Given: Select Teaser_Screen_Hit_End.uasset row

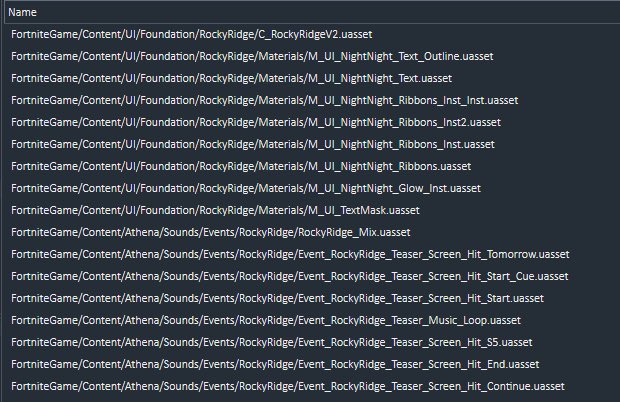Looking at the screenshot, I should (312, 364).
